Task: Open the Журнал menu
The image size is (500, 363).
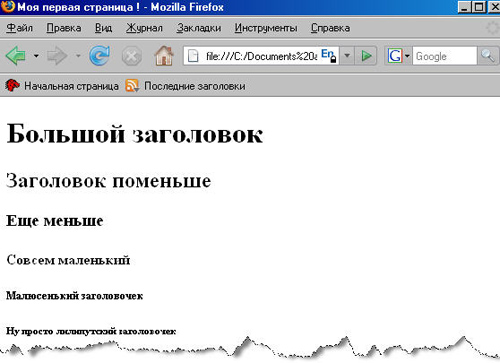Action: 144,28
